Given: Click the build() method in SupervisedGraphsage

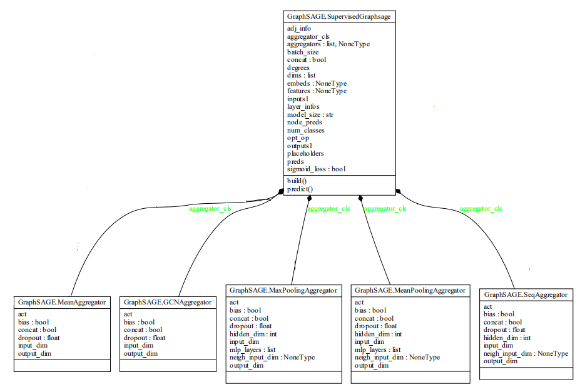Looking at the screenshot, I should 294,181.
